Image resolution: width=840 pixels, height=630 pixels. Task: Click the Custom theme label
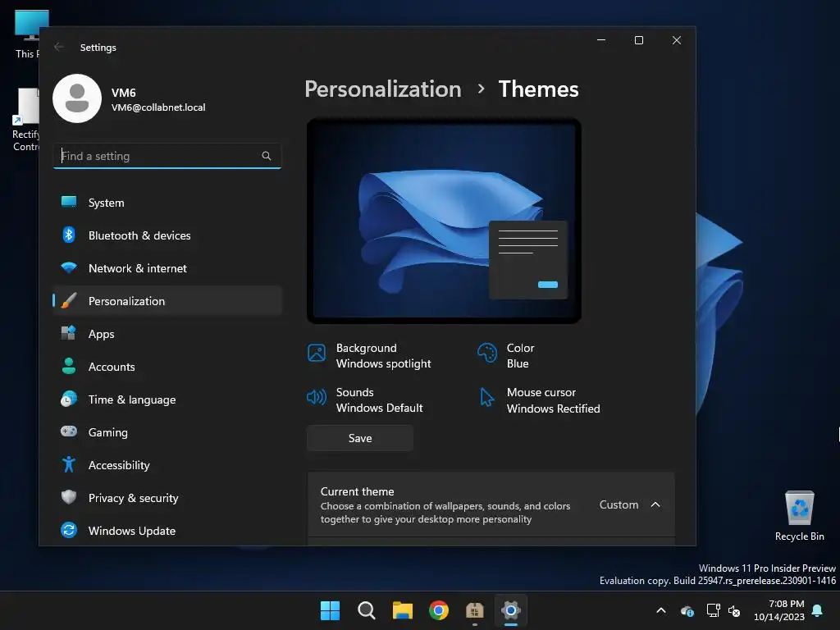(x=619, y=504)
